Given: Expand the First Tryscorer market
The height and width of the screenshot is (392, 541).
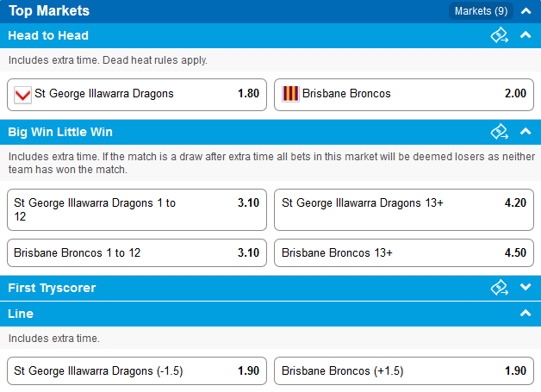Looking at the screenshot, I should (525, 287).
